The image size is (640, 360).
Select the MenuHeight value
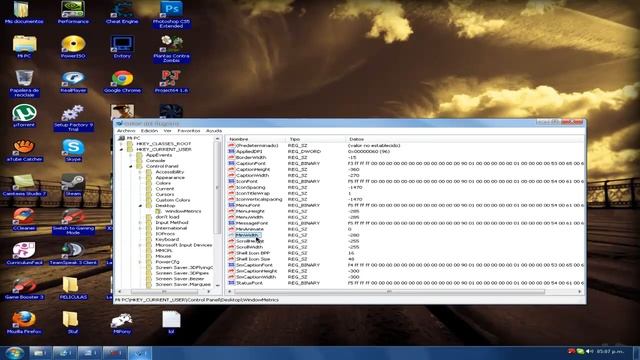[x=250, y=211]
